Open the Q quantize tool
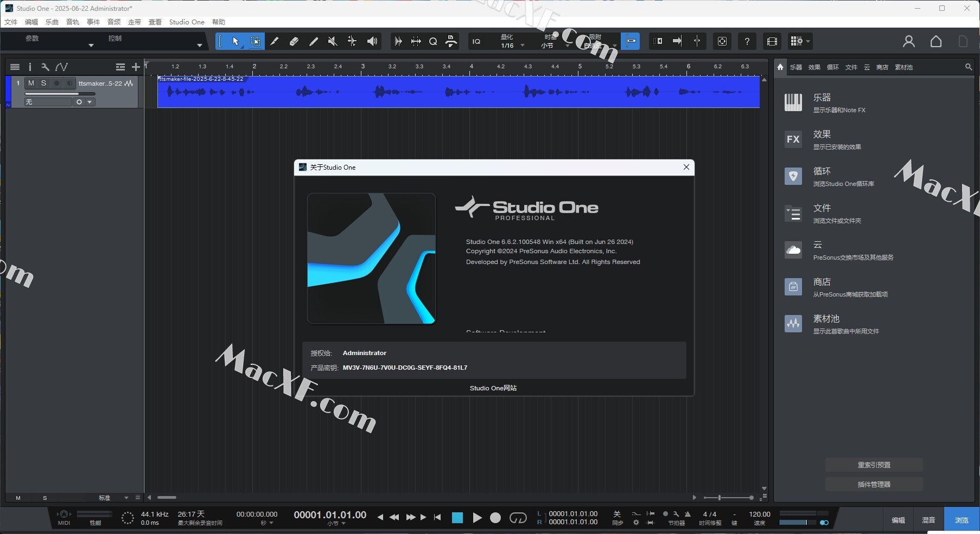Image resolution: width=980 pixels, height=534 pixels. [x=433, y=41]
